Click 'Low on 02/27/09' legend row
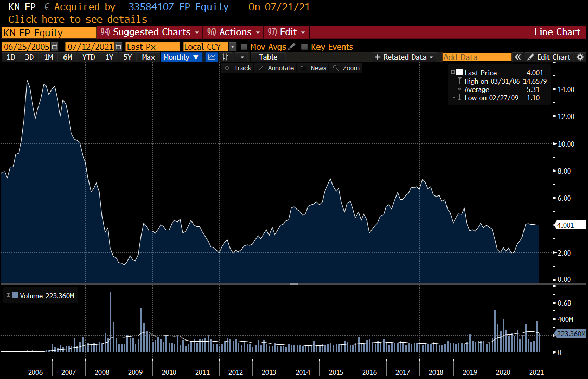 point(497,98)
